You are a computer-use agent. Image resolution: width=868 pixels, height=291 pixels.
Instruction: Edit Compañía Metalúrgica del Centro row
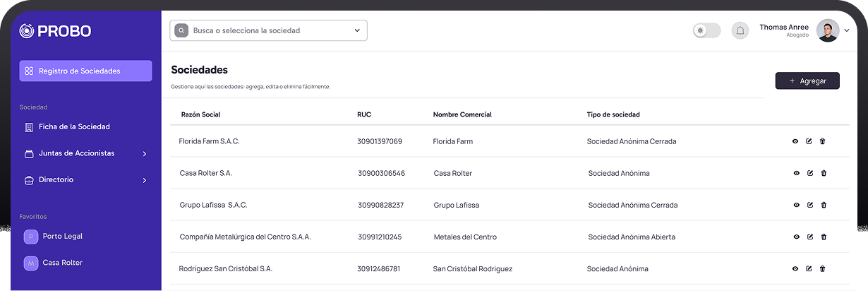pos(810,237)
